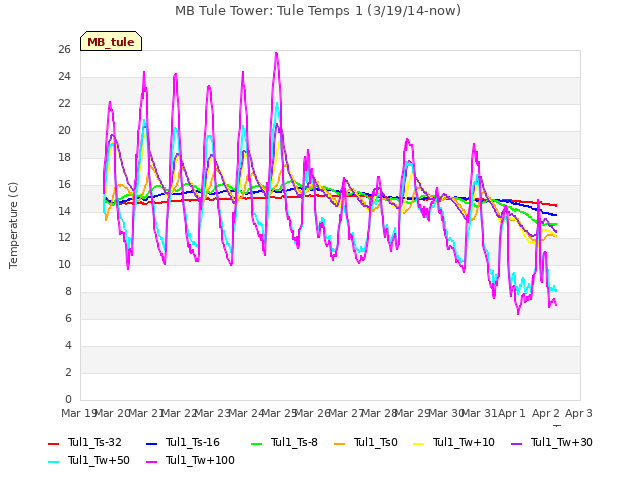Click the 0 y-axis tick label
The image size is (640, 480).
(x=68, y=399)
